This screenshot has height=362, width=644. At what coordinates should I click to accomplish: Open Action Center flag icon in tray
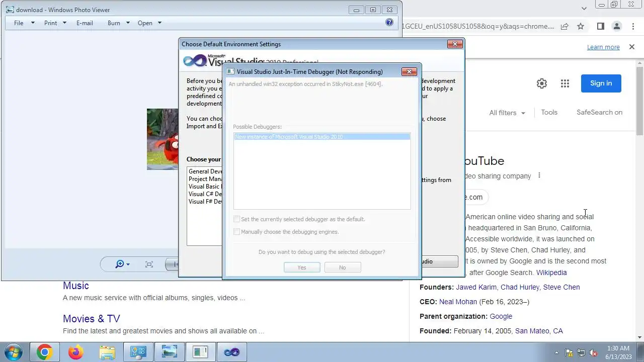[569, 352]
